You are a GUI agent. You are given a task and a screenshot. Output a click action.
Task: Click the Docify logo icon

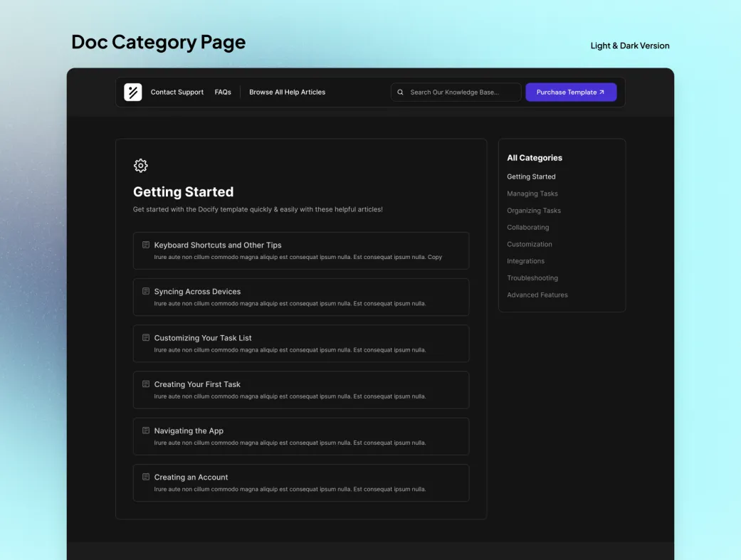coord(133,93)
